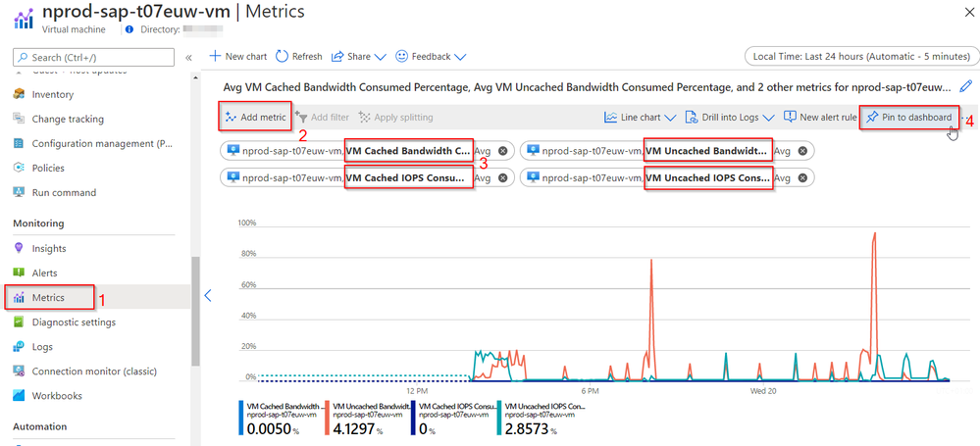The image size is (980, 446).
Task: Click the Policies icon
Action: 20,168
